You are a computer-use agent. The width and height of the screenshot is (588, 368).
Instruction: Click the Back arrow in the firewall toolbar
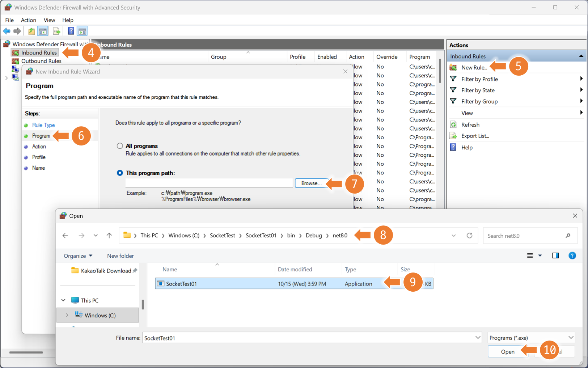[x=7, y=31]
